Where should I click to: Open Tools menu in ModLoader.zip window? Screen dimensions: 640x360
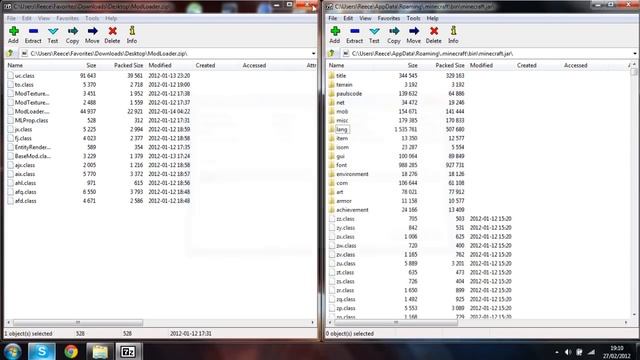coord(92,18)
